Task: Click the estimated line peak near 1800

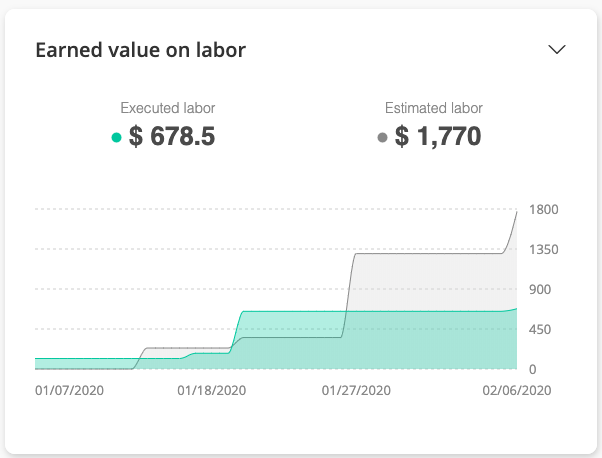Action: pos(516,212)
